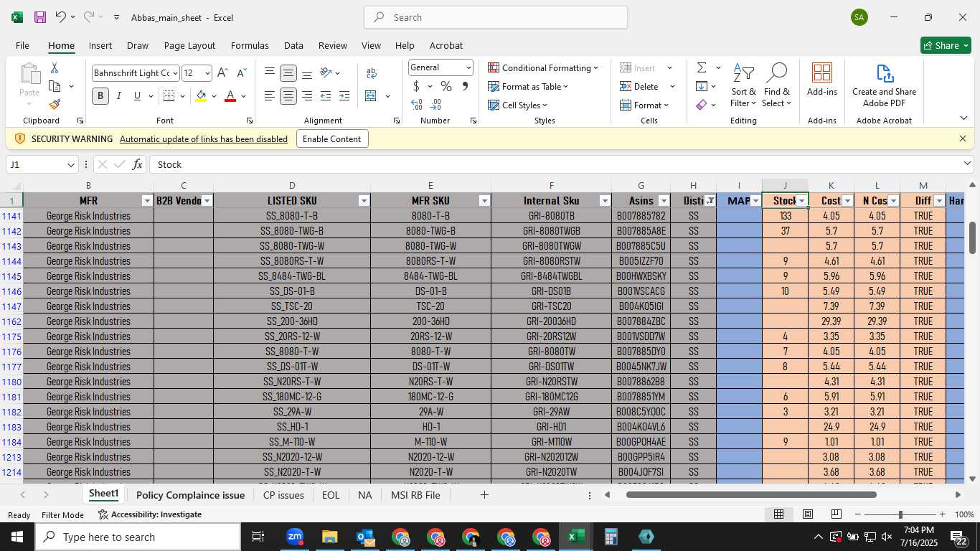The image size is (980, 551).
Task: Click the Share button
Action: point(946,45)
